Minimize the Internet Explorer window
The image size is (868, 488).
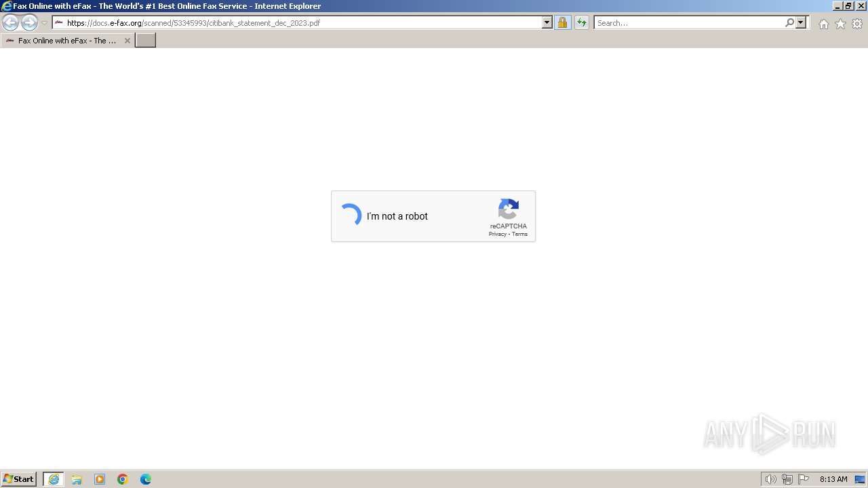[x=837, y=6]
